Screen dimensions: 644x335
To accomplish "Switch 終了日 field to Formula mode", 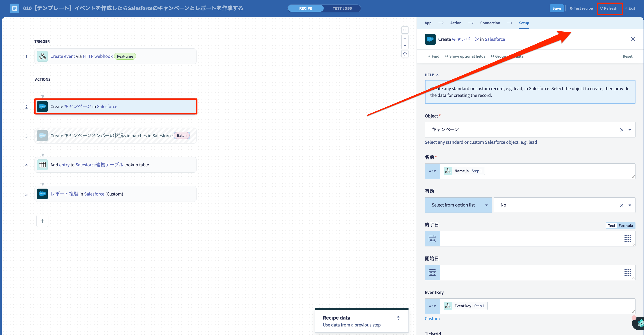I will [625, 225].
